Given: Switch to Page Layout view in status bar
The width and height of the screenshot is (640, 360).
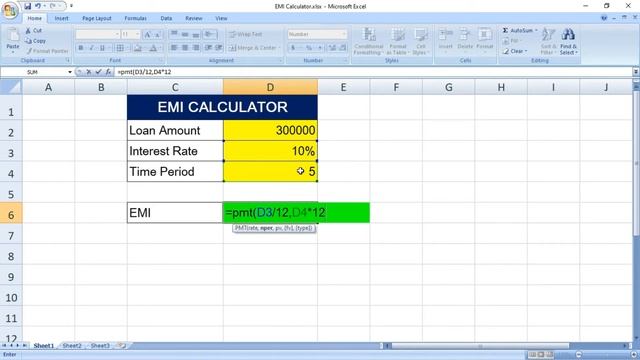Looking at the screenshot, I should [x=541, y=354].
